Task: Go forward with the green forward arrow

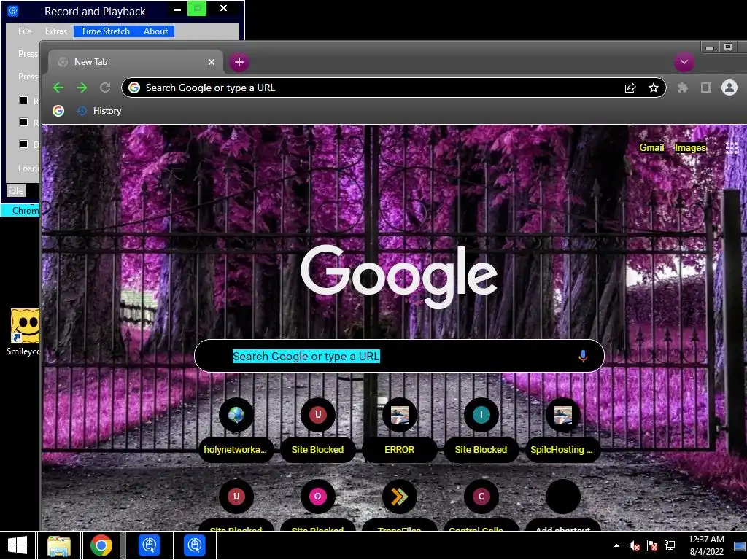Action: (82, 87)
